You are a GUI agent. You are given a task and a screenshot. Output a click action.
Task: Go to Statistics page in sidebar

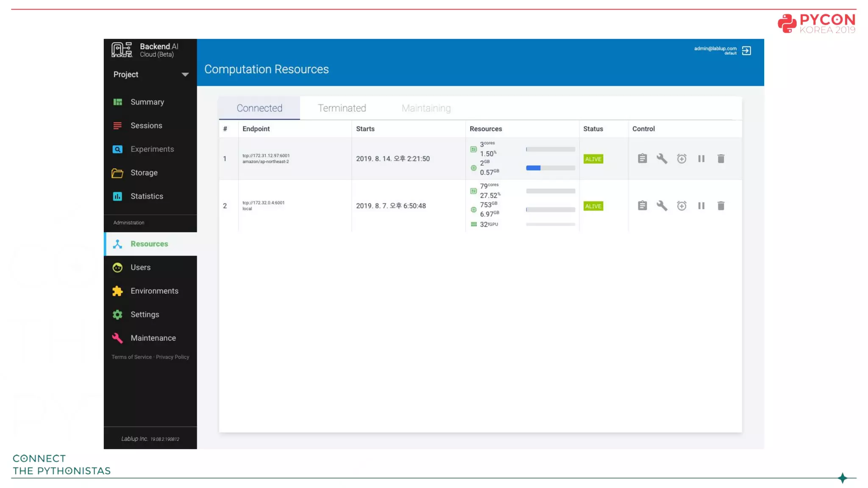147,197
